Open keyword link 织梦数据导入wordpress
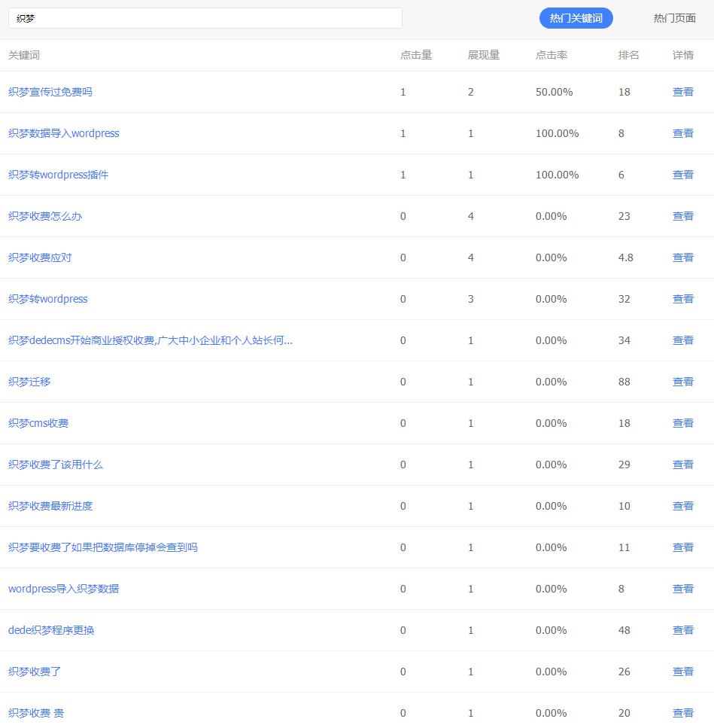Screen dimensions: 714x728 [63, 133]
